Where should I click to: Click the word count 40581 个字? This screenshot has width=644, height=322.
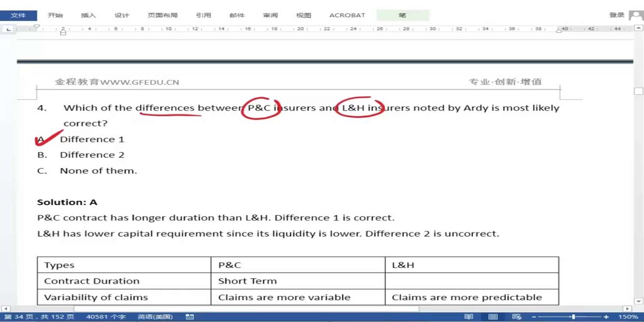(106, 317)
